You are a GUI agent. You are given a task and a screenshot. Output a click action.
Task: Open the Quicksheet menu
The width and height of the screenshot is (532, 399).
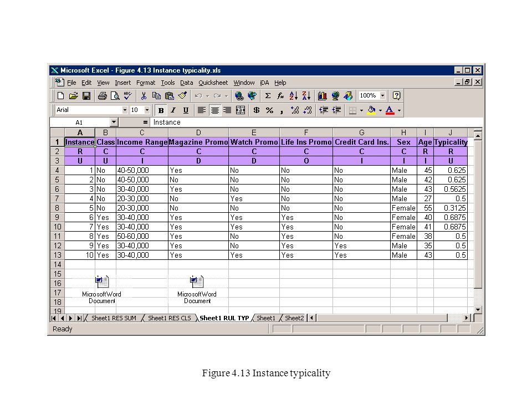tap(213, 83)
